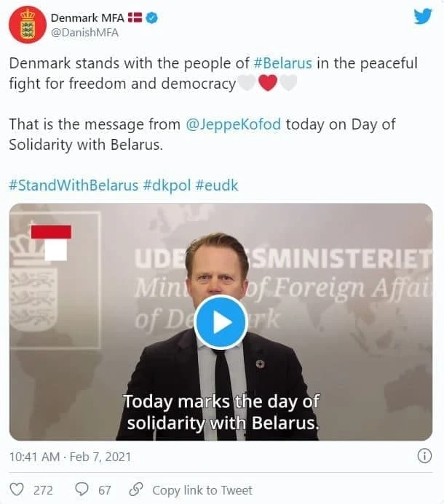Image resolution: width=444 pixels, height=504 pixels.
Task: Open the #dkpol hashtag
Action: 167,185
